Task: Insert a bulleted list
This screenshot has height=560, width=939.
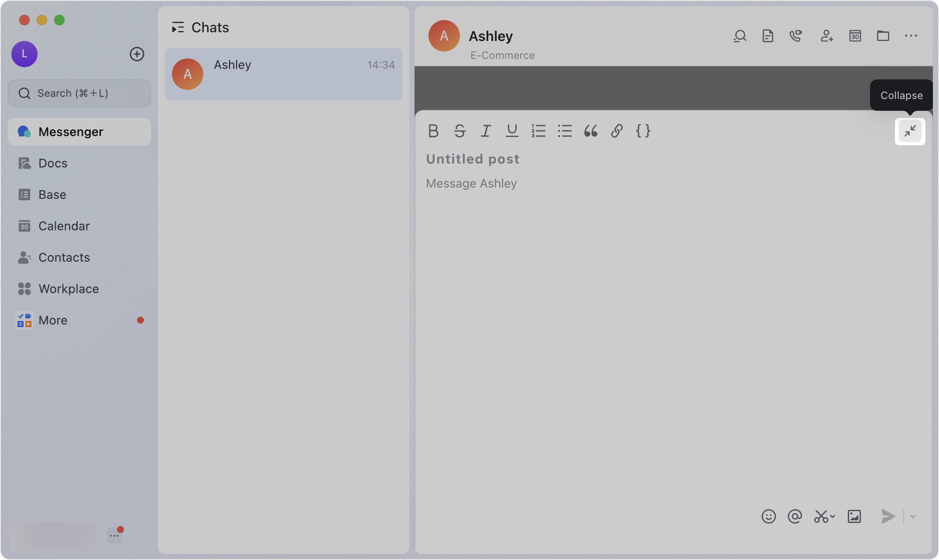Action: click(x=565, y=131)
